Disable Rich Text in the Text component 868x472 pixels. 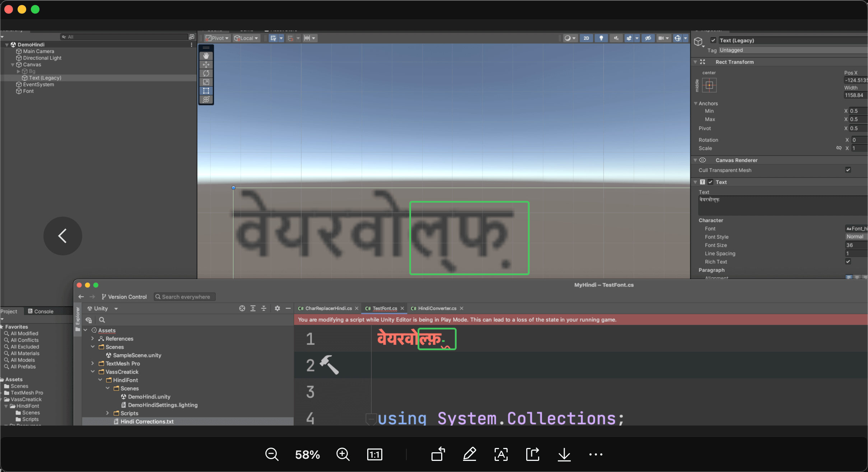coord(848,261)
